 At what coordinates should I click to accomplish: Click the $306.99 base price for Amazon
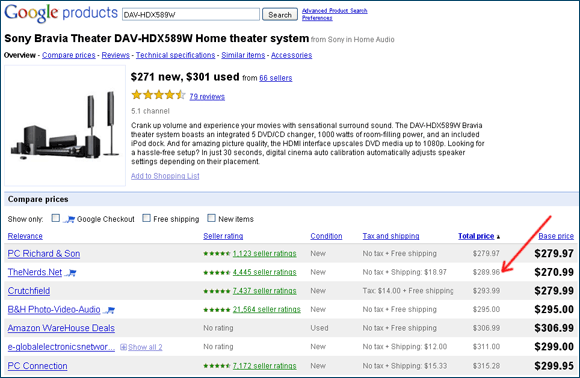pos(554,328)
